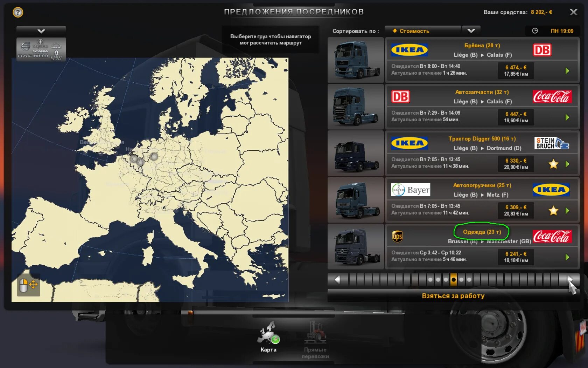
Task: Click the 6 474 € price on Брёвна job
Action: [516, 68]
